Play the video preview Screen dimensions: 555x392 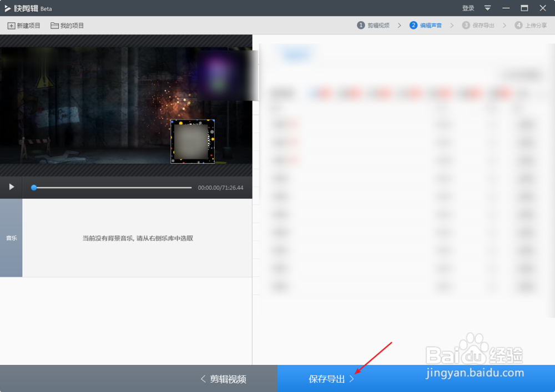point(11,187)
